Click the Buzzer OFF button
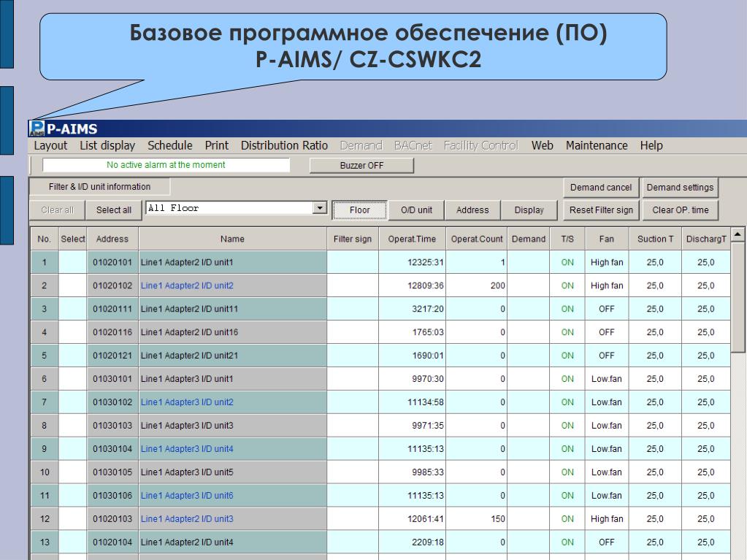This screenshot has height=560, width=747. coord(361,165)
